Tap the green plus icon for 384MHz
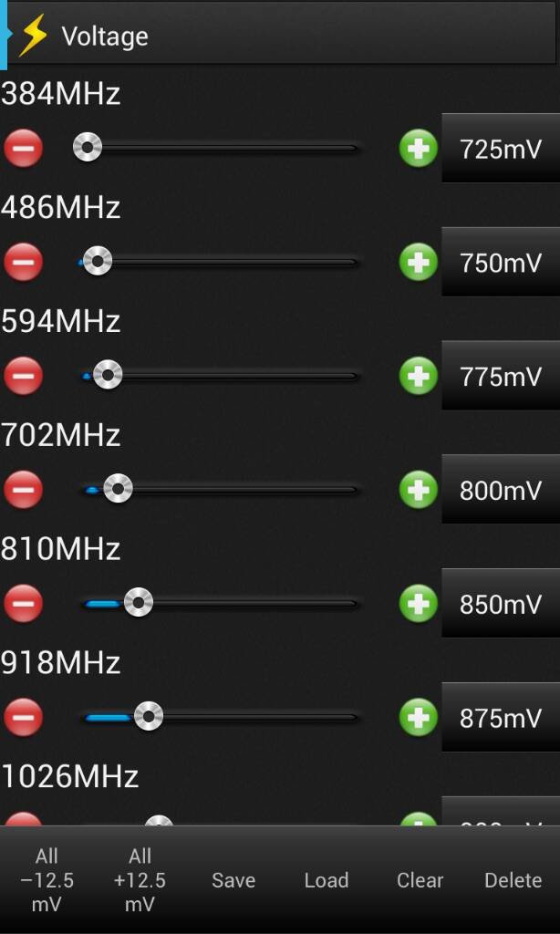 coord(419,148)
